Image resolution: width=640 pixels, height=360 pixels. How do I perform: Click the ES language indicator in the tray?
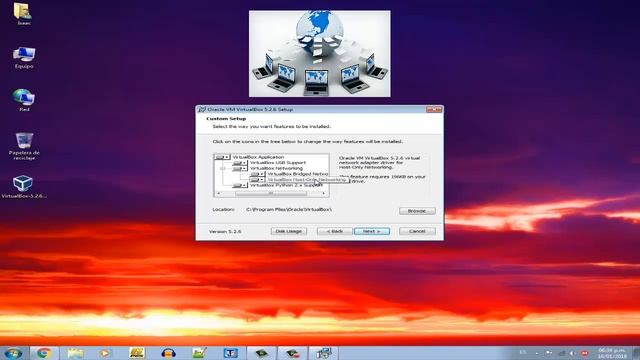click(523, 353)
